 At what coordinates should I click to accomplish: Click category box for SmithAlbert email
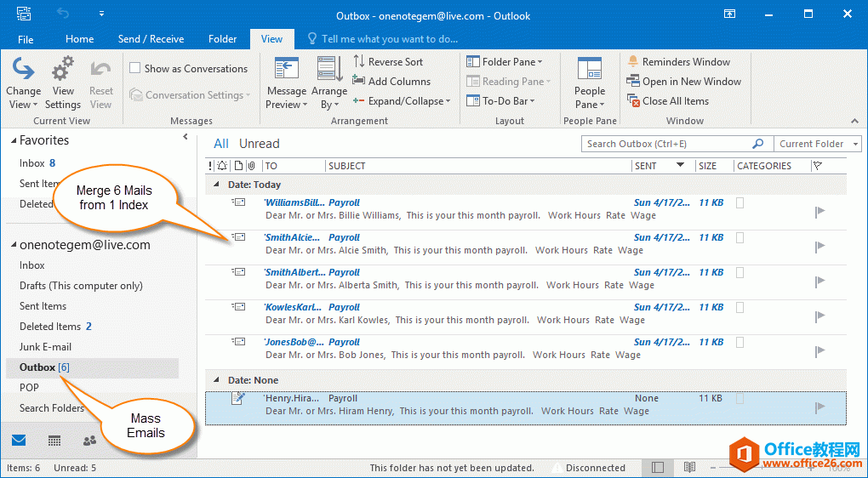tap(740, 273)
